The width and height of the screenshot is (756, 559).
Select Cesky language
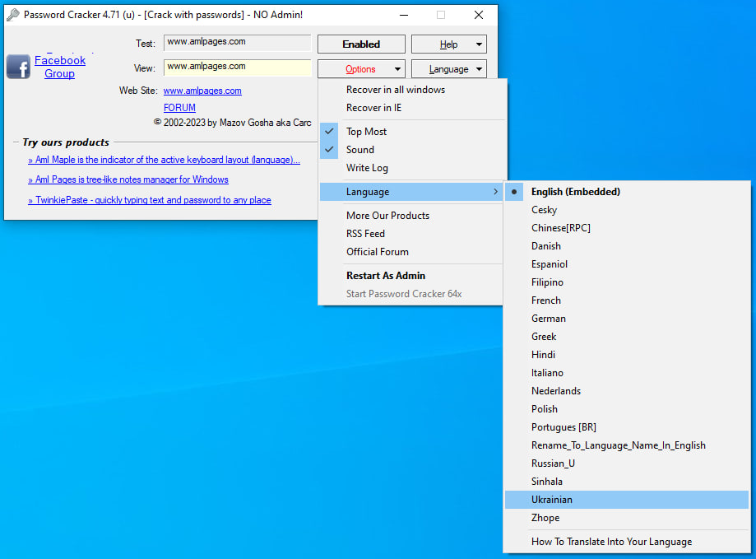pyautogui.click(x=627, y=210)
